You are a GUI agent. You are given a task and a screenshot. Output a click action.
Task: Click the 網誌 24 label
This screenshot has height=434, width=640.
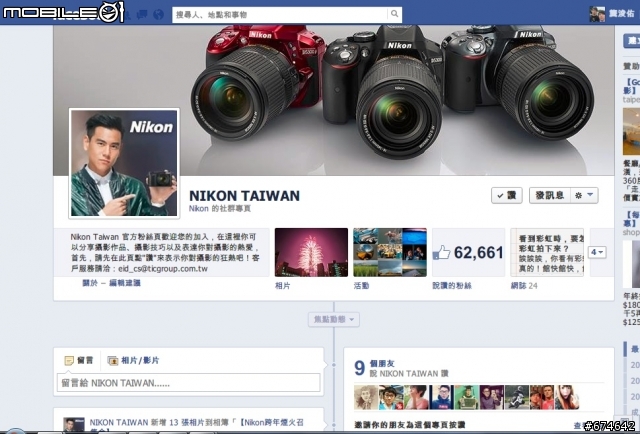[524, 286]
